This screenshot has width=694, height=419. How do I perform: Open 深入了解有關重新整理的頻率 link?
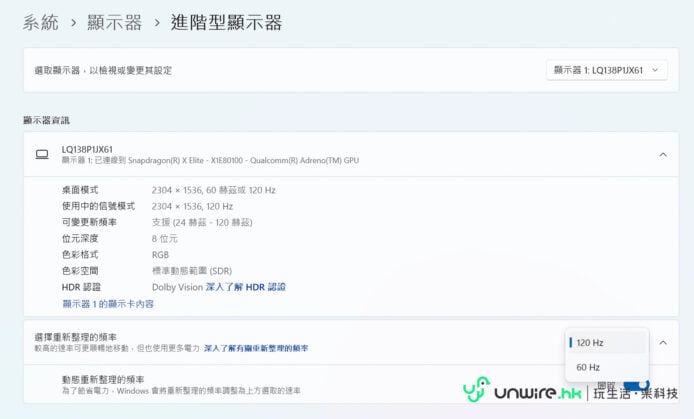tap(256, 348)
